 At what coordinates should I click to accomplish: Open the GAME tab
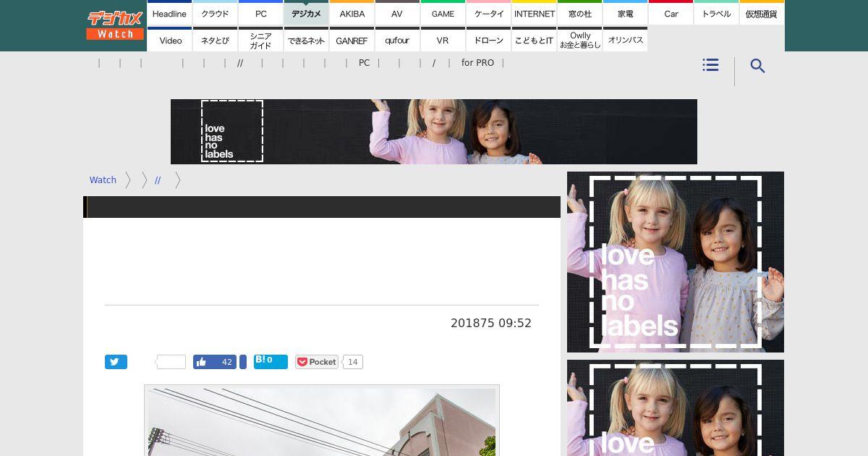point(443,13)
